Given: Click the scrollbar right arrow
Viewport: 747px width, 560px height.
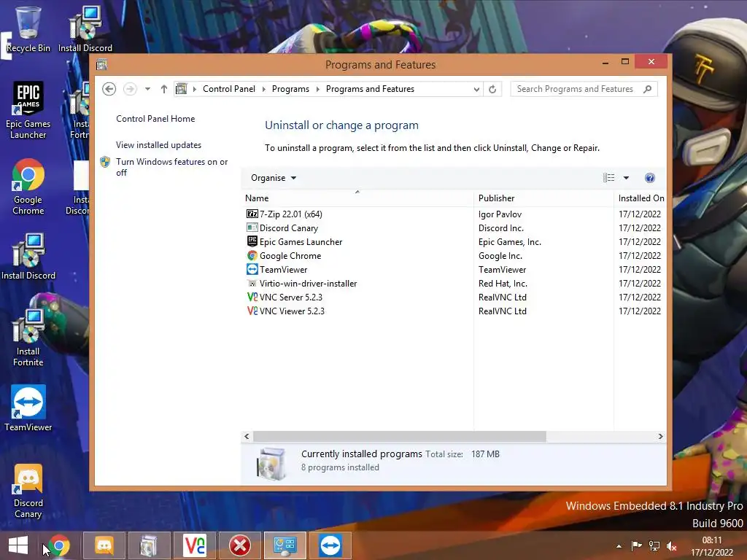Looking at the screenshot, I should 660,436.
